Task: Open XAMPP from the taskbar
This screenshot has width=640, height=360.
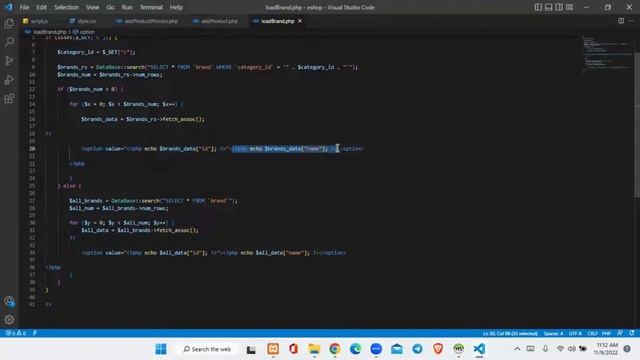Action: point(273,349)
